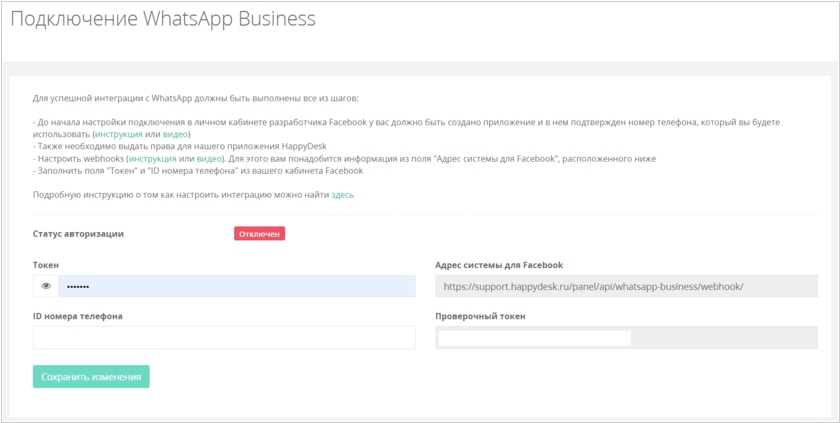This screenshot has height=423, width=840.
Task: Click the Токен field label
Action: (x=46, y=265)
